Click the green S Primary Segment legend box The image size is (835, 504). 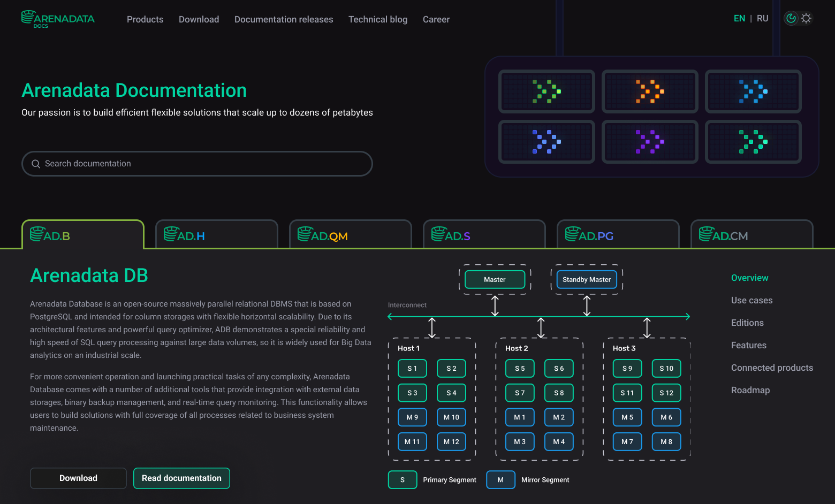403,480
